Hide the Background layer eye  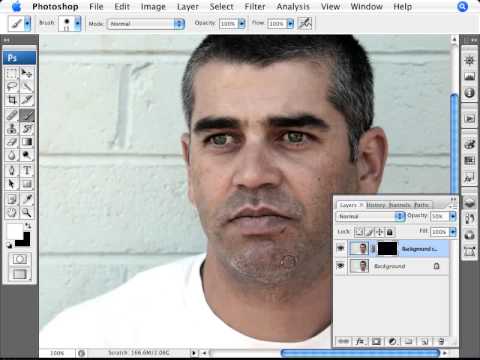340,266
